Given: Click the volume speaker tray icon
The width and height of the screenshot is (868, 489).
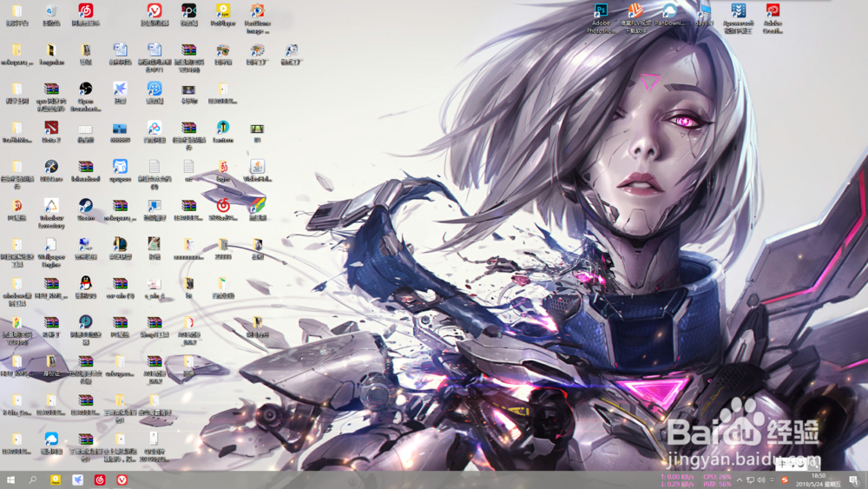Looking at the screenshot, I should [x=761, y=480].
